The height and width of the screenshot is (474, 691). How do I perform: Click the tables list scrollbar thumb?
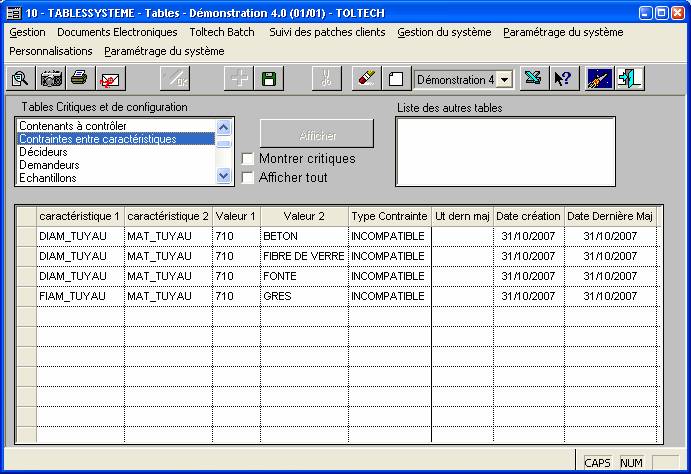coord(224,144)
